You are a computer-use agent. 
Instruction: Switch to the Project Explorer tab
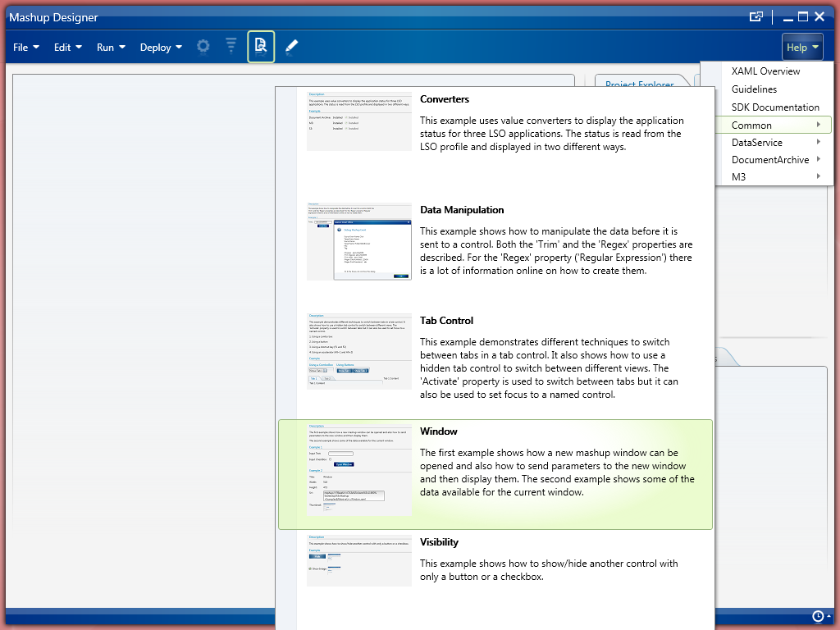pos(639,84)
